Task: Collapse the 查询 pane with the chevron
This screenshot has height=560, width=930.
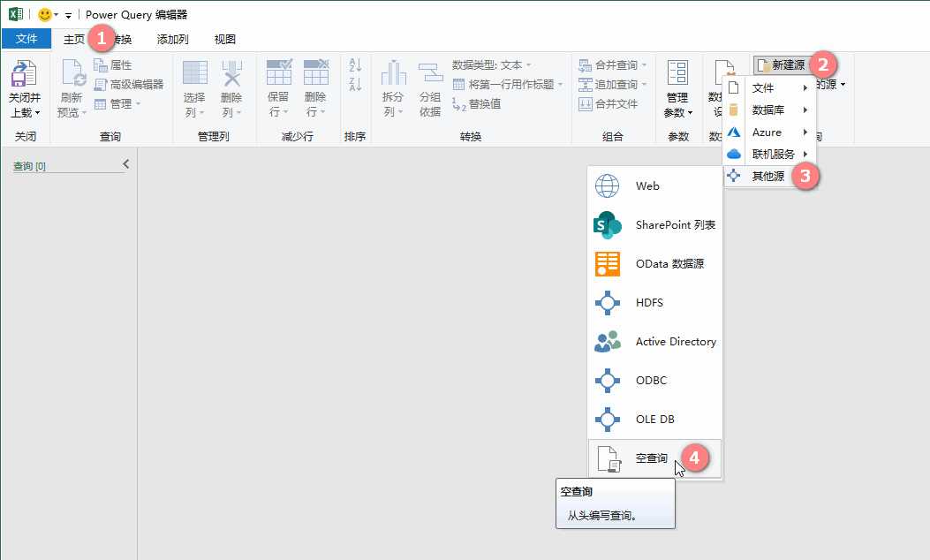Action: click(x=125, y=163)
